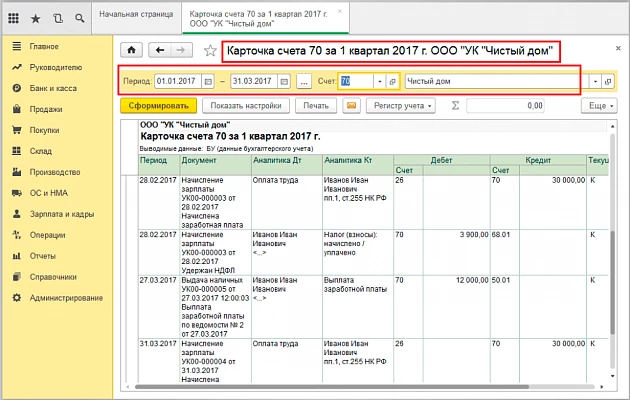Switch to the Начальная страница tab
630x400 pixels.
[136, 14]
